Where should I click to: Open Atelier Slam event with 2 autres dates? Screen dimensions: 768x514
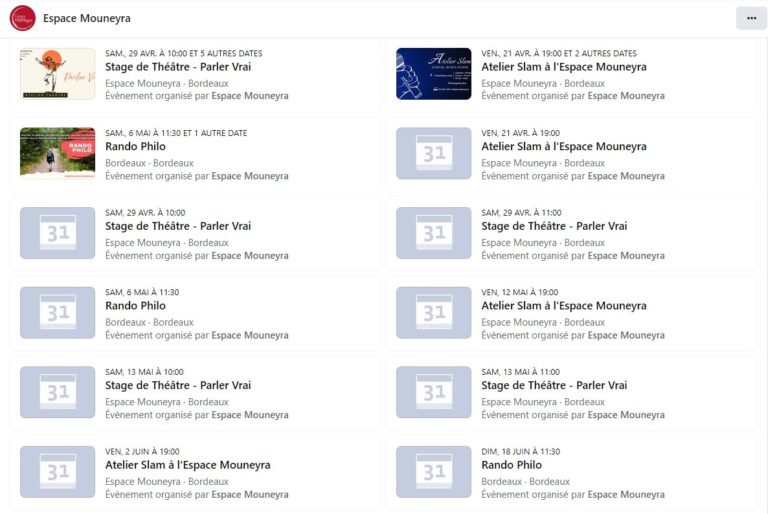click(x=564, y=67)
